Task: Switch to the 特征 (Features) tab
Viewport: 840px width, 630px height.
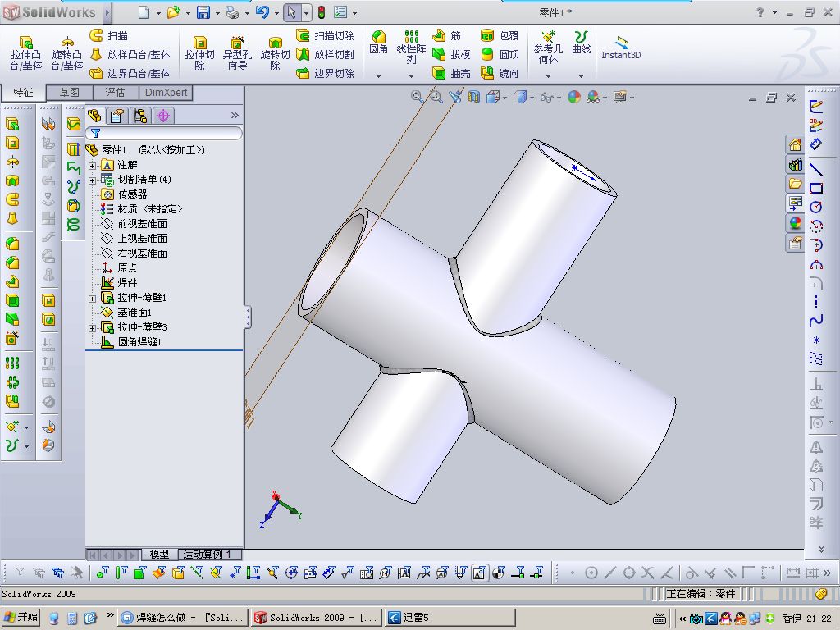Action: pyautogui.click(x=23, y=93)
